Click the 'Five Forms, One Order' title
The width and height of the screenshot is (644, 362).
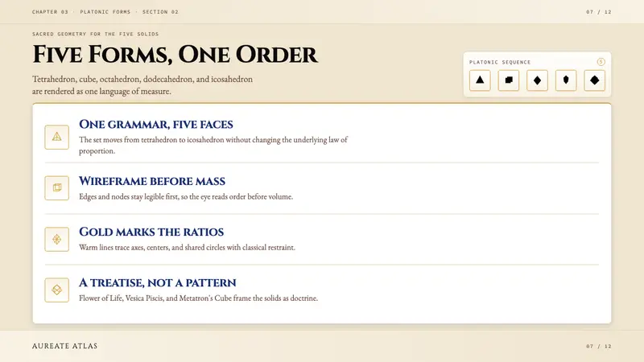click(x=175, y=55)
